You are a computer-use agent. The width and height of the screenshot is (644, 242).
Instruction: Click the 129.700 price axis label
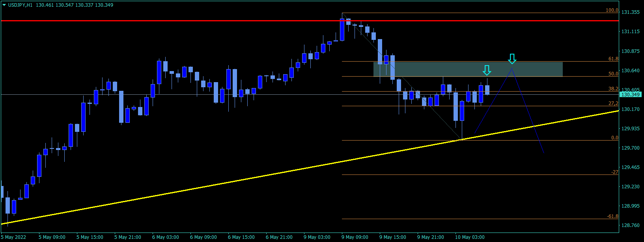631,148
